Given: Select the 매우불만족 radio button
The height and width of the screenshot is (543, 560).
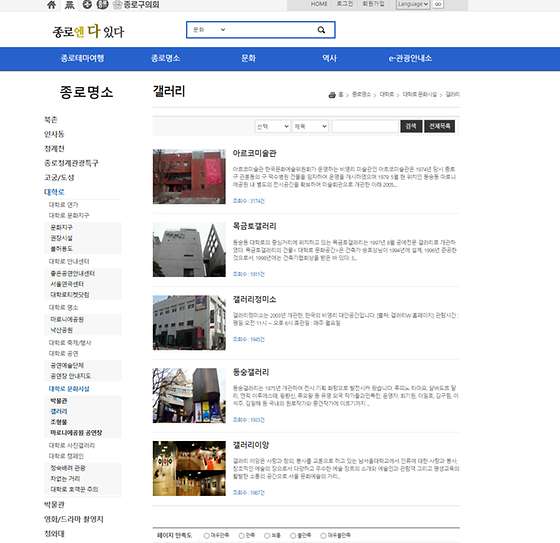Looking at the screenshot, I should point(323,535).
